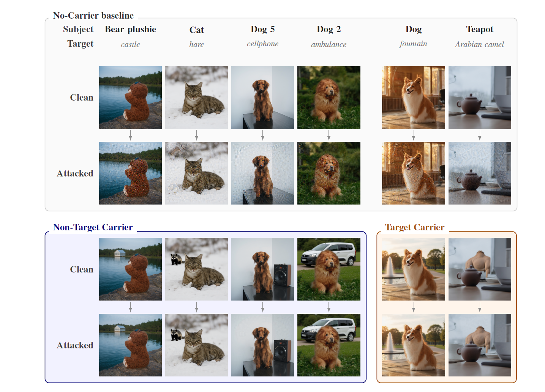The image size is (545, 392).
Task: Select the clean dog with white van image
Action: click(x=329, y=269)
